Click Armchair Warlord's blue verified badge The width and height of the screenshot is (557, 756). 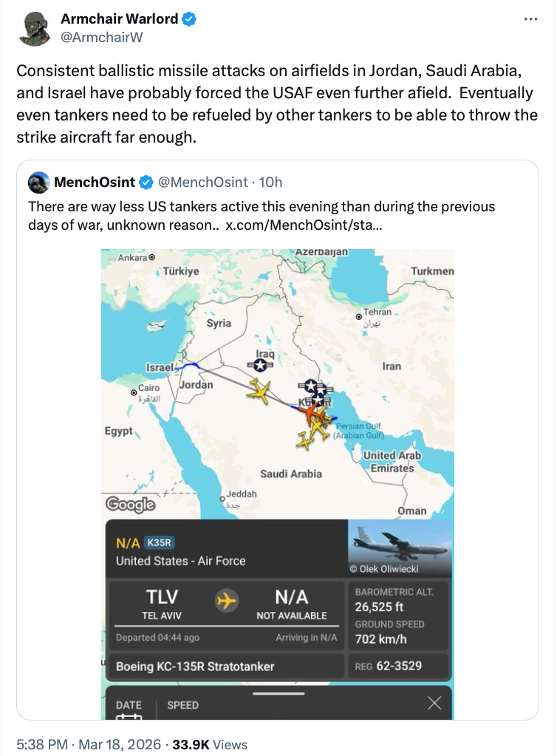point(190,19)
